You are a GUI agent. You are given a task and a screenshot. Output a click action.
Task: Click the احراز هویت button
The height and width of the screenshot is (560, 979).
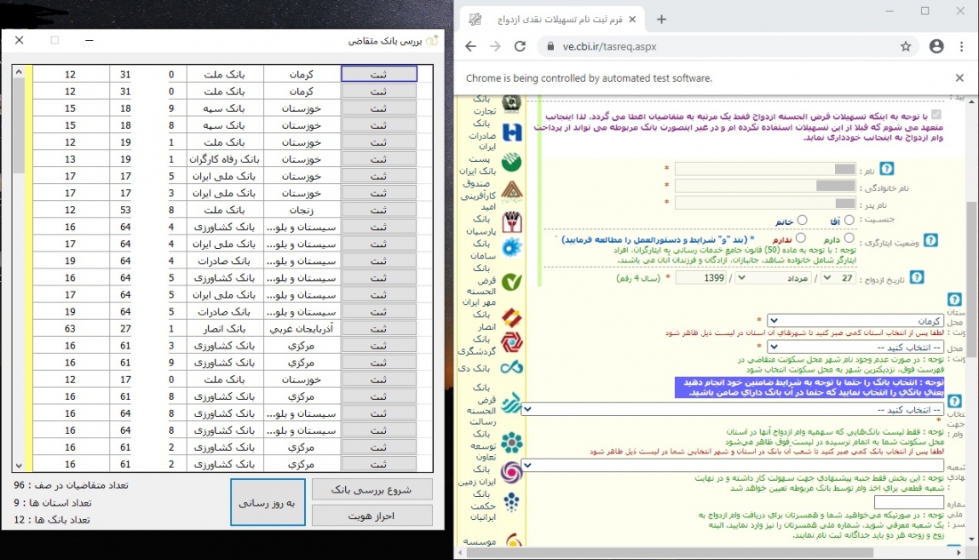(x=372, y=516)
